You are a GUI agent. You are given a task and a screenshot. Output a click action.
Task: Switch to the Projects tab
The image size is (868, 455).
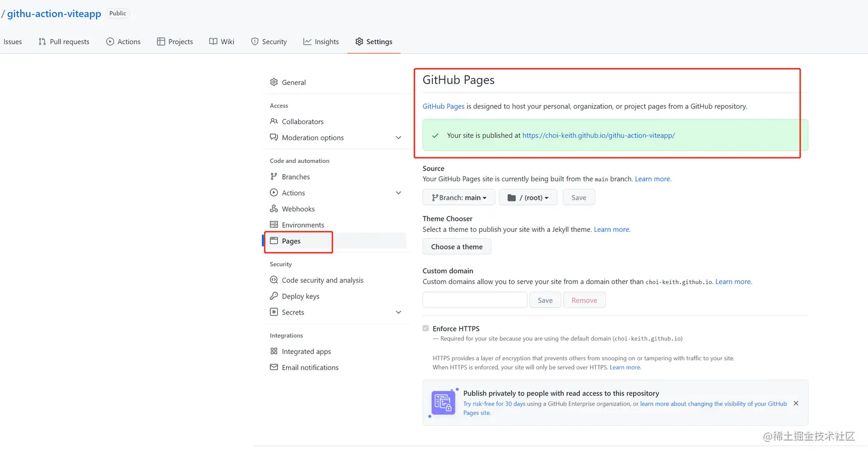tap(175, 41)
